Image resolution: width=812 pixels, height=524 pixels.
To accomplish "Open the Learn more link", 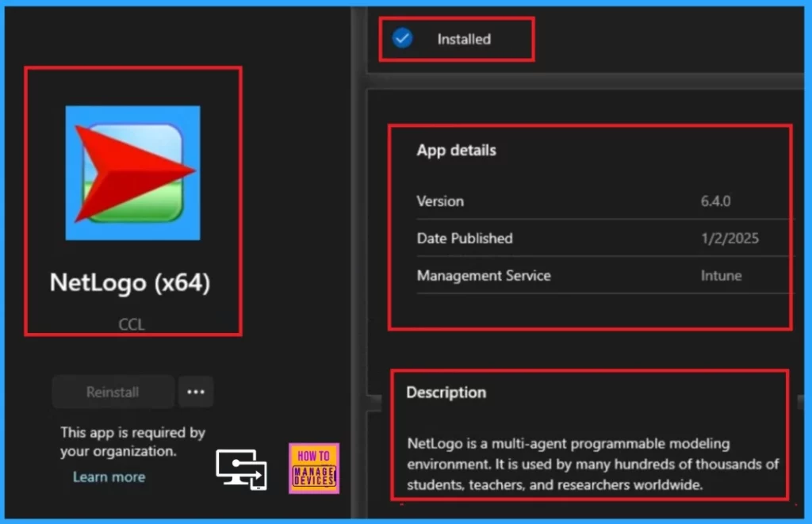I will [109, 477].
